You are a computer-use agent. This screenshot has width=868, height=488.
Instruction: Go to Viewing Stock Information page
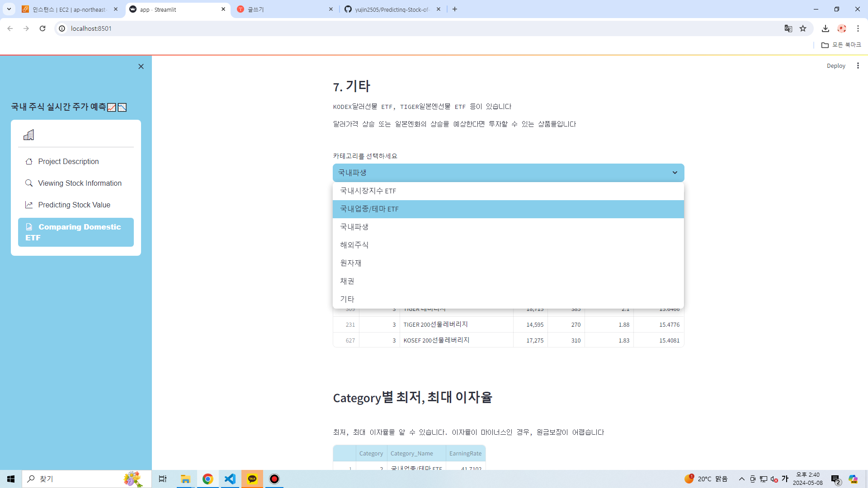pyautogui.click(x=80, y=183)
